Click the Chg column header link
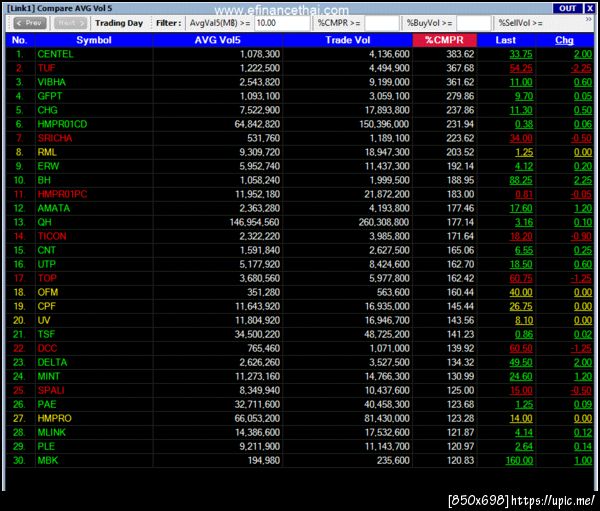The image size is (600, 511). pyautogui.click(x=564, y=40)
